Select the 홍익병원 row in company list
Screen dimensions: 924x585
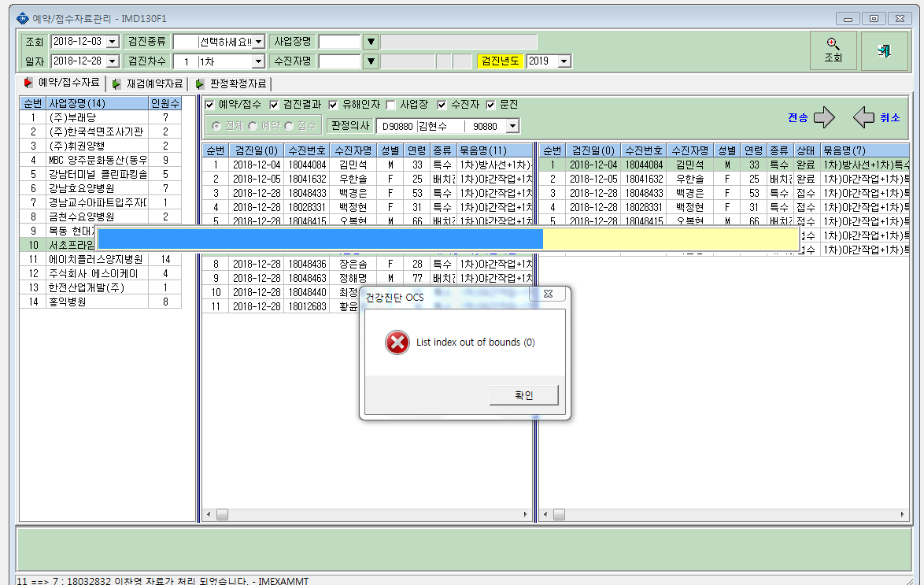(100, 302)
